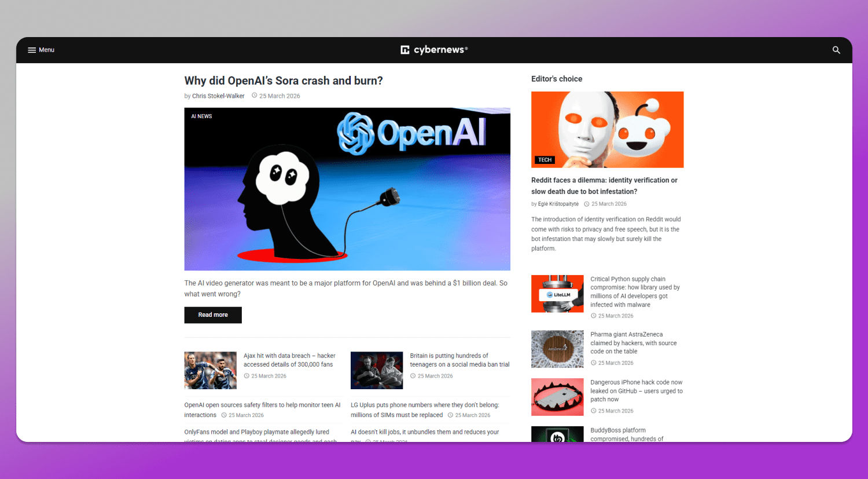This screenshot has height=479, width=868.
Task: Click the TECH category tag
Action: coord(545,160)
